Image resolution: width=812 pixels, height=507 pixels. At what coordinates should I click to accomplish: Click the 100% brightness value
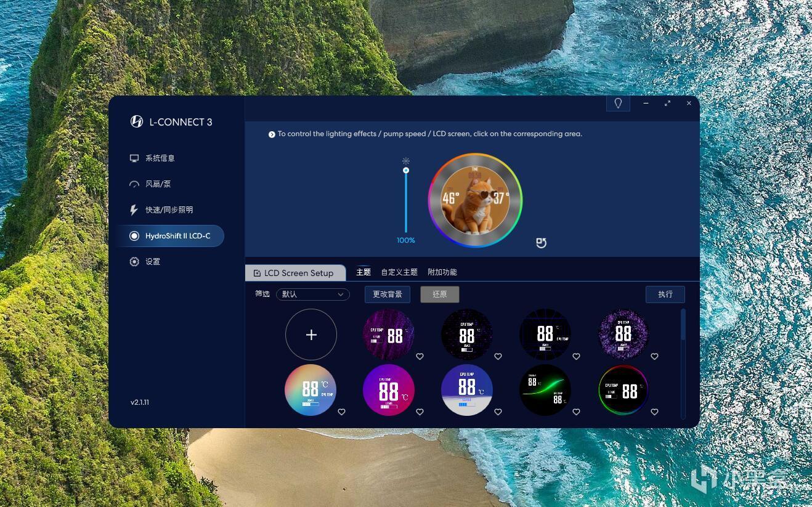[x=406, y=240]
